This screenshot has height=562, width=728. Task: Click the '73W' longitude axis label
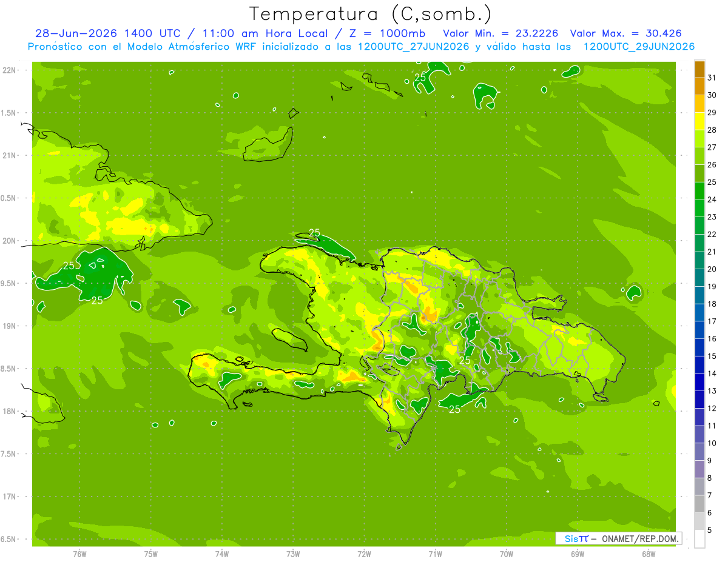(x=293, y=555)
